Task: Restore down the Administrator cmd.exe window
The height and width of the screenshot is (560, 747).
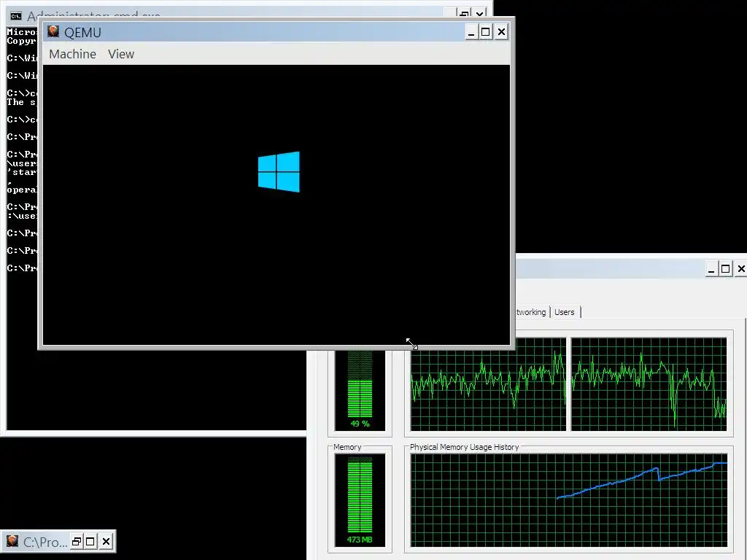Action: 465,15
